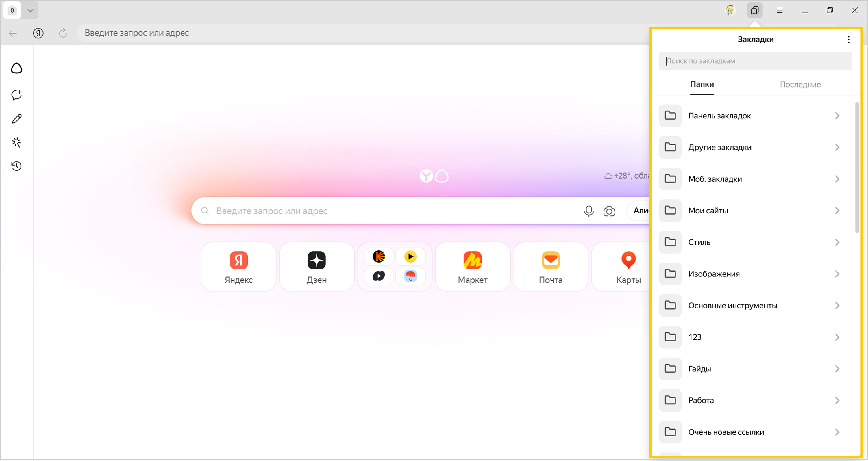Click the folder icon for Изображения
Image resolution: width=868 pixels, height=461 pixels.
[x=670, y=274]
